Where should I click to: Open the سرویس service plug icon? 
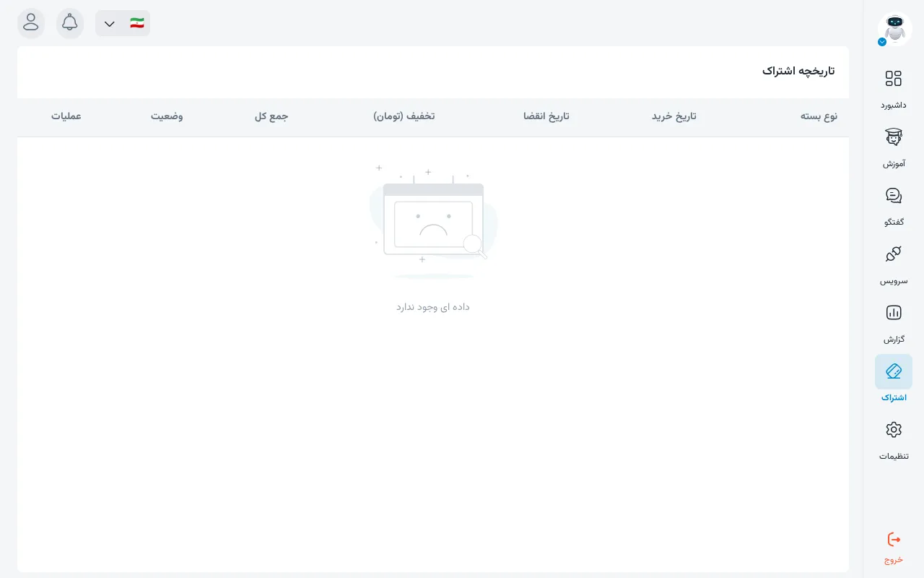click(x=894, y=254)
